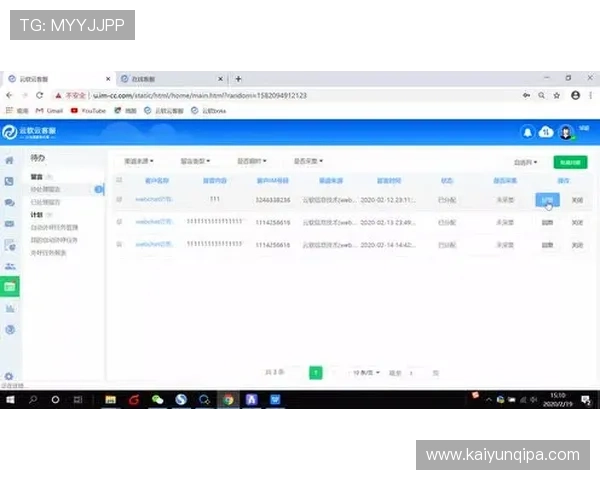
Task: Open the second filter dropdown above the table
Action: click(x=195, y=161)
